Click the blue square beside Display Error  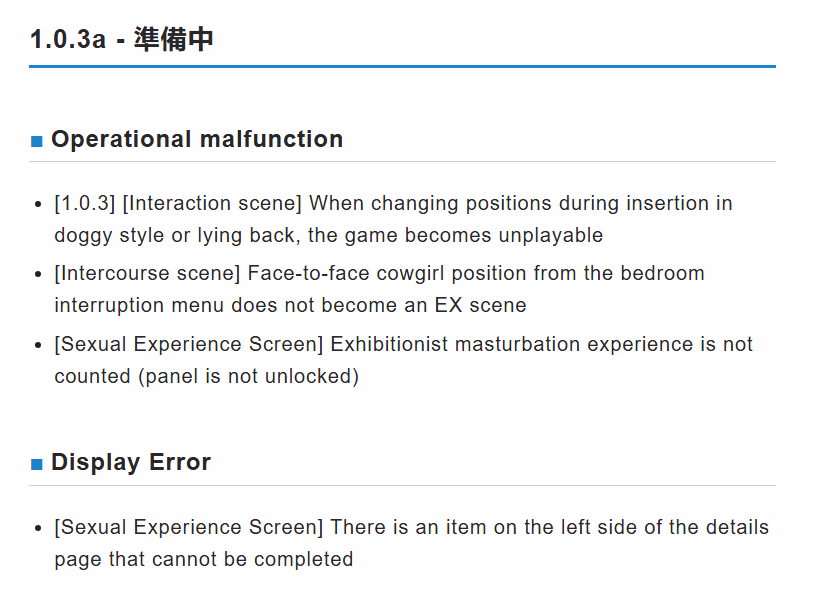tap(37, 464)
